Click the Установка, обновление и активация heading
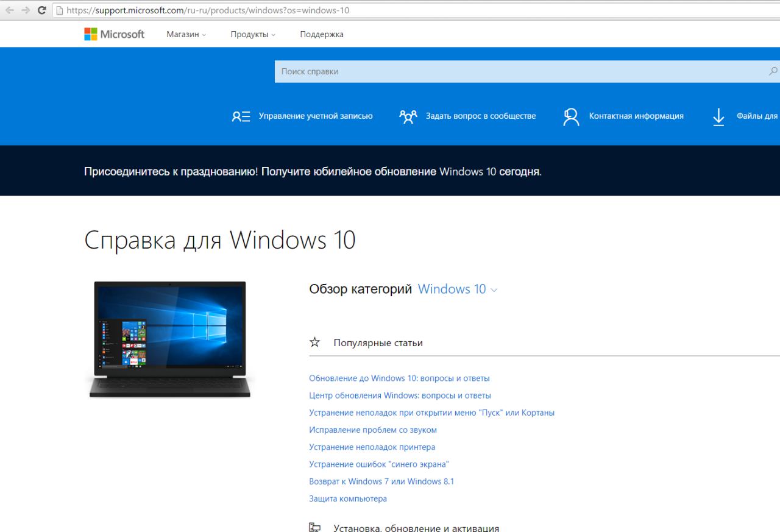Viewport: 780px width, 532px height. pyautogui.click(x=416, y=528)
